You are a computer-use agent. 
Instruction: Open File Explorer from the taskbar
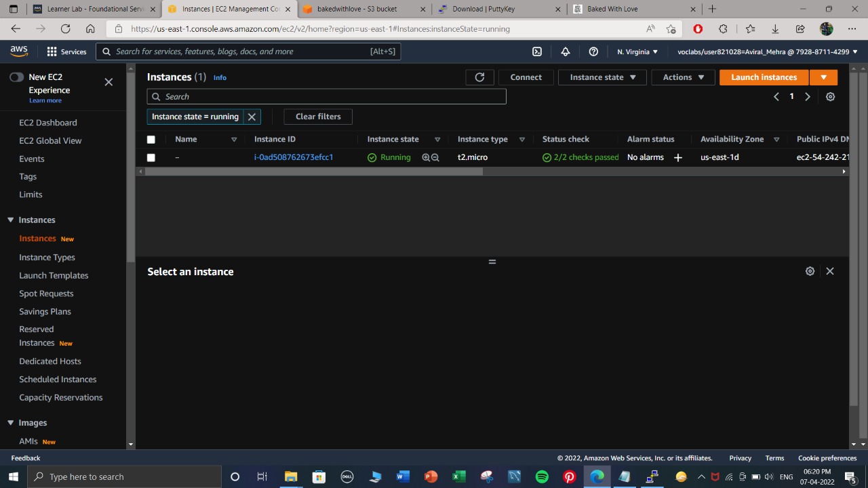[x=291, y=476]
